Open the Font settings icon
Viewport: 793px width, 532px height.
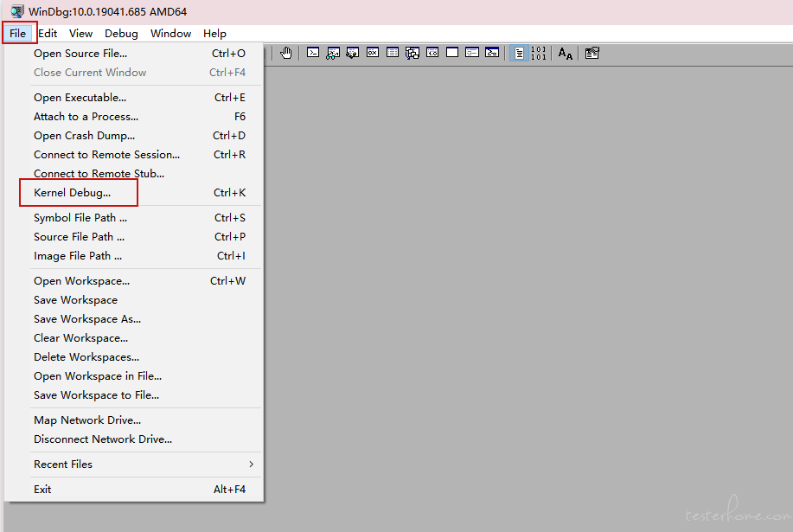(x=566, y=53)
